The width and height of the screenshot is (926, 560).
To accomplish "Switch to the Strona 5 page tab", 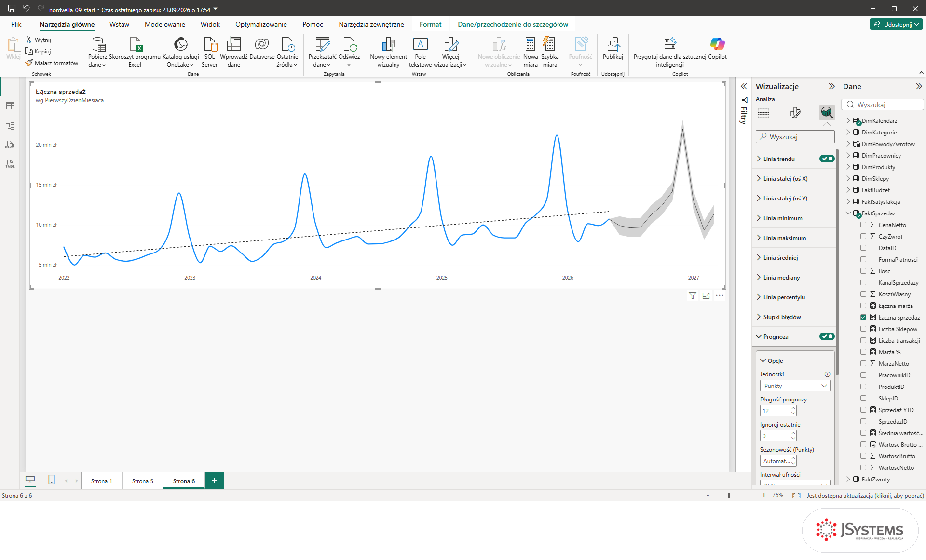I will tap(142, 481).
